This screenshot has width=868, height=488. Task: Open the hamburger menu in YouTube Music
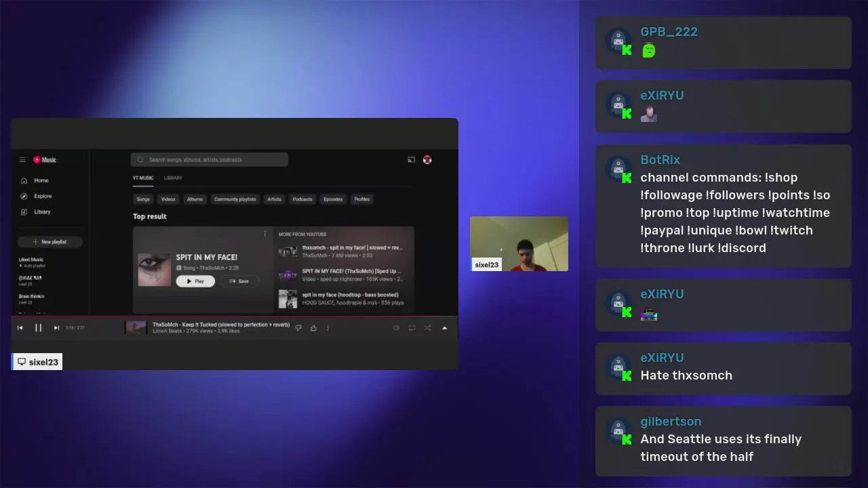(22, 160)
